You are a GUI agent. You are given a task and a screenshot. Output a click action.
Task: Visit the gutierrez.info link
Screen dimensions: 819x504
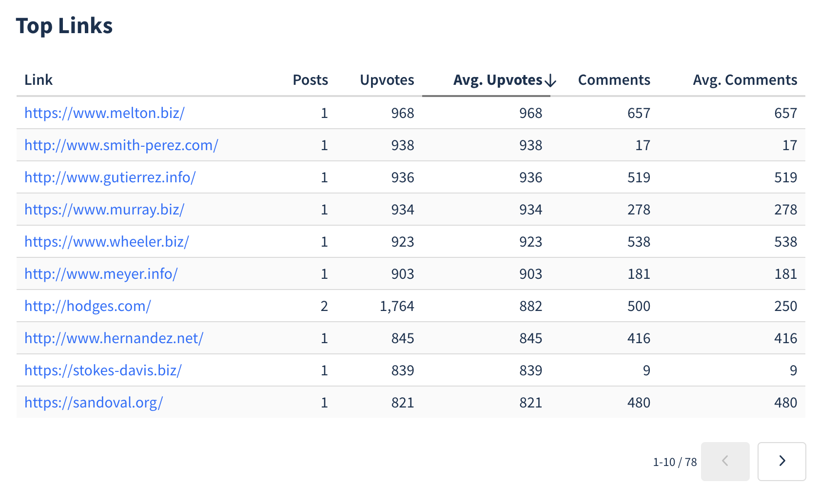[x=110, y=177]
